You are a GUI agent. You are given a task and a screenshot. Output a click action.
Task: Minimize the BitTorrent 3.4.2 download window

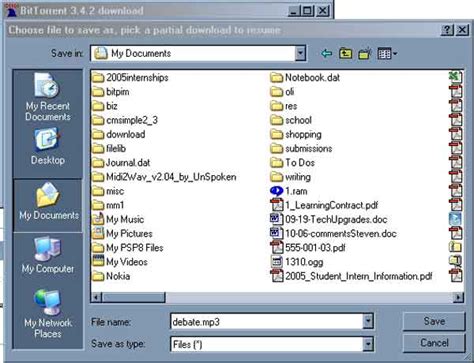click(x=294, y=11)
